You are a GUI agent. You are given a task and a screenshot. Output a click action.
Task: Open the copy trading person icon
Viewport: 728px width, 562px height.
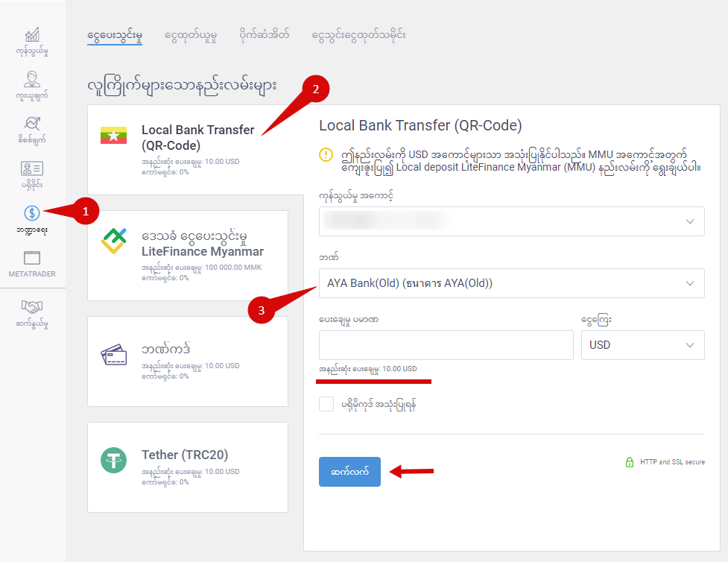click(32, 80)
